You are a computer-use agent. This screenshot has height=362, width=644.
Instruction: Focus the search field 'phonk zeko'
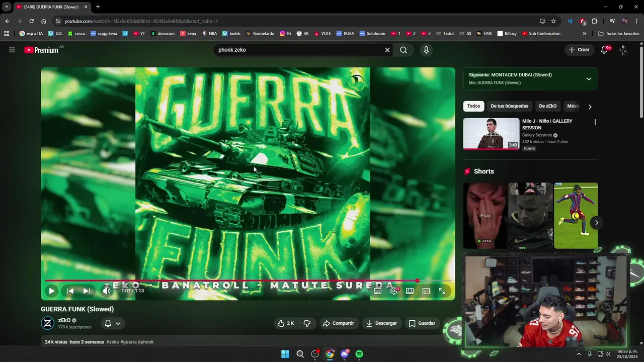pyautogui.click(x=298, y=50)
